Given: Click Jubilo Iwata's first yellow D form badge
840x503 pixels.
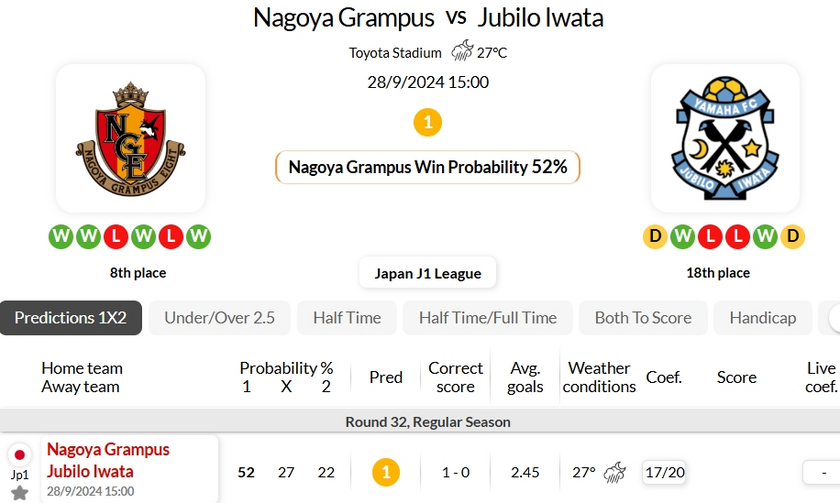Looking at the screenshot, I should click(655, 237).
